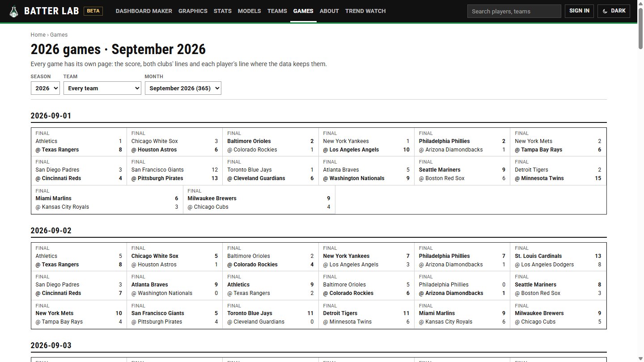The height and width of the screenshot is (362, 644).
Task: View Sept 1 Yankees at Angels game
Action: point(367,142)
